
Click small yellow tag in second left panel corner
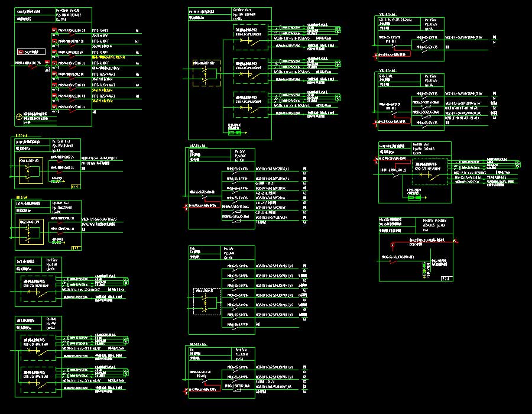[x=75, y=186]
